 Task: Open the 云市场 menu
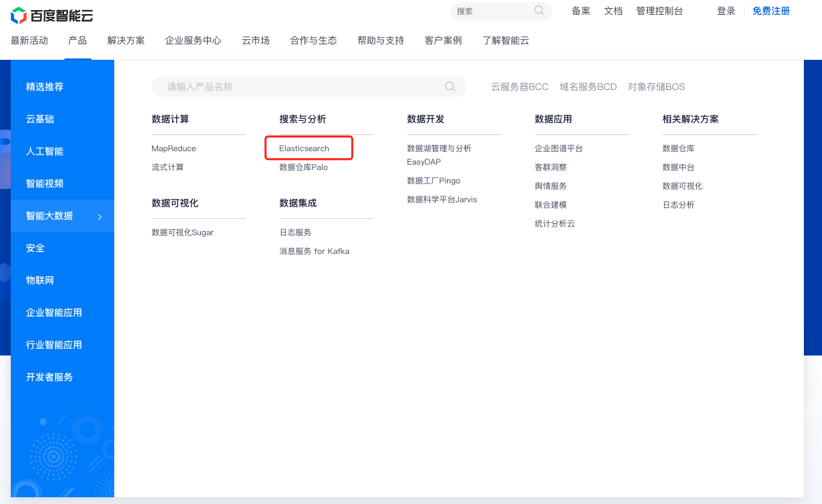pyautogui.click(x=255, y=40)
